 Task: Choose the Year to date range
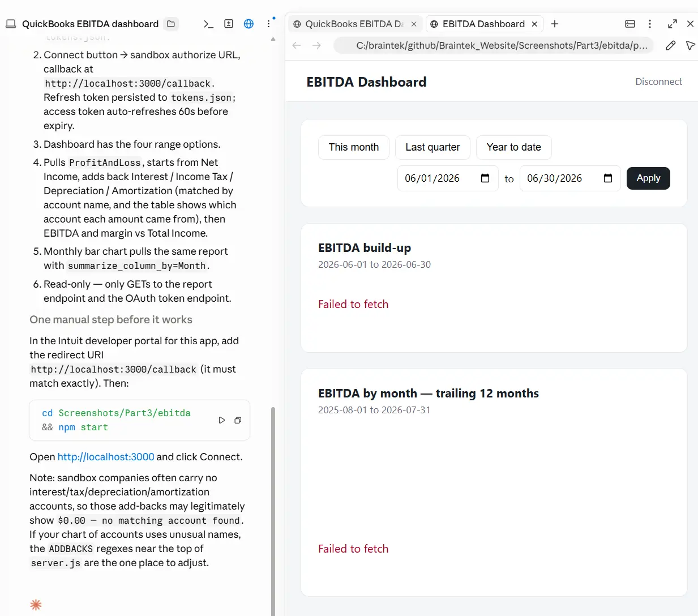click(x=513, y=147)
